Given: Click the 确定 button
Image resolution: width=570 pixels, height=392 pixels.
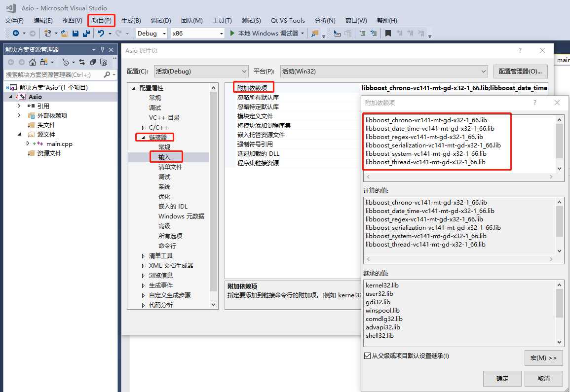Looking at the screenshot, I should click(x=502, y=379).
